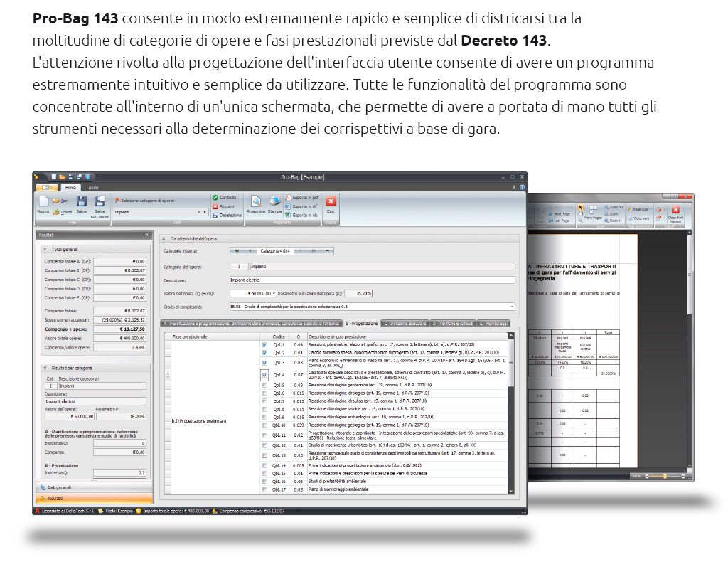Print the report with Stampa
Viewport: 728px width, 562px height.
click(x=274, y=204)
